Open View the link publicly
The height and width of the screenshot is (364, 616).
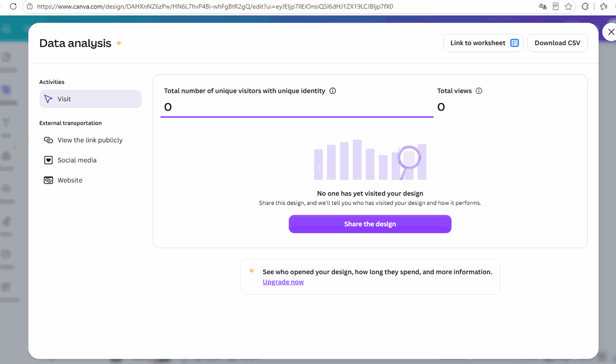[90, 140]
